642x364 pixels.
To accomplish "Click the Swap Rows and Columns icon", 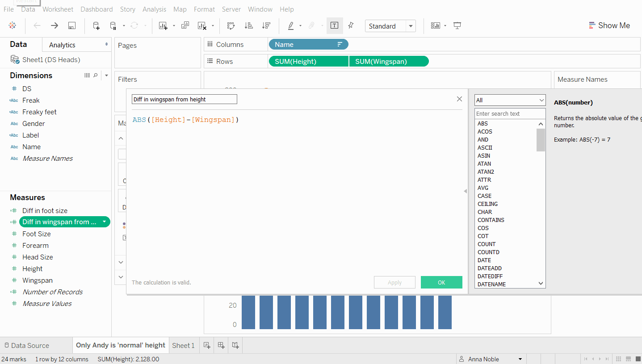I will 231,26.
